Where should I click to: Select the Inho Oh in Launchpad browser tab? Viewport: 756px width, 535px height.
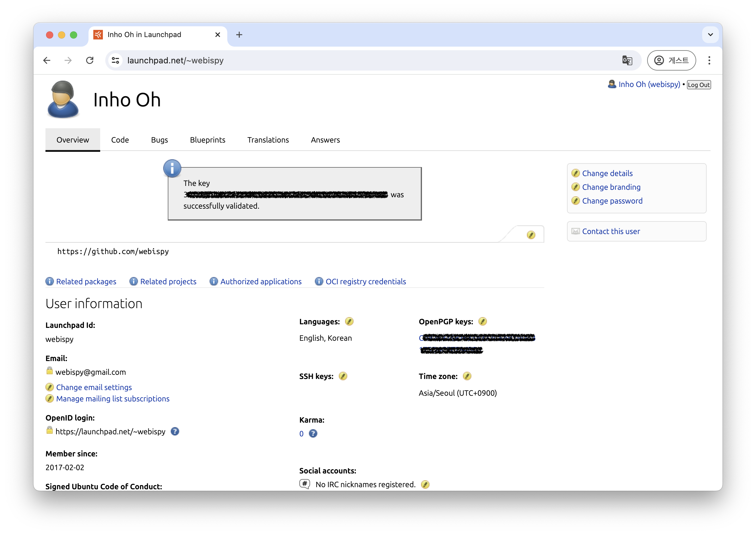158,35
